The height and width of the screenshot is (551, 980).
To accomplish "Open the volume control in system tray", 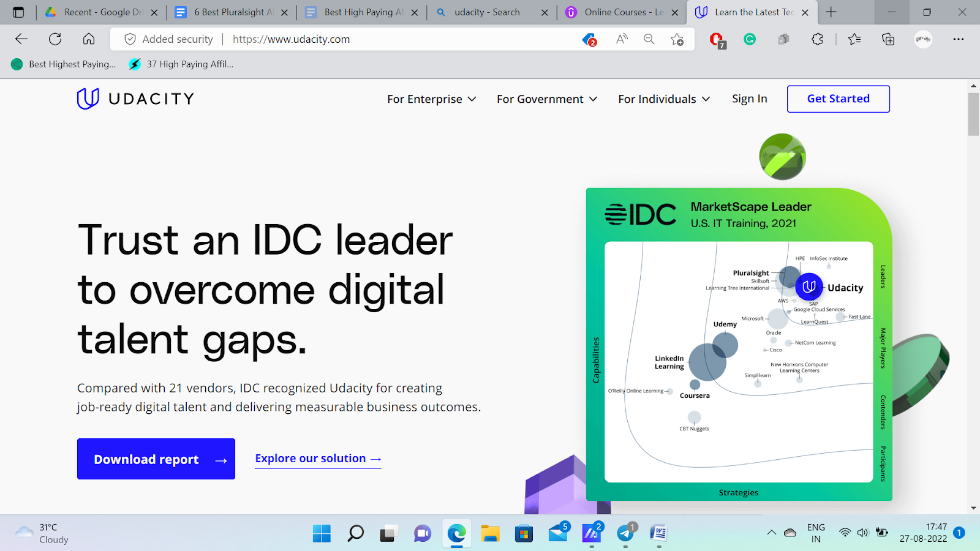I will (863, 533).
